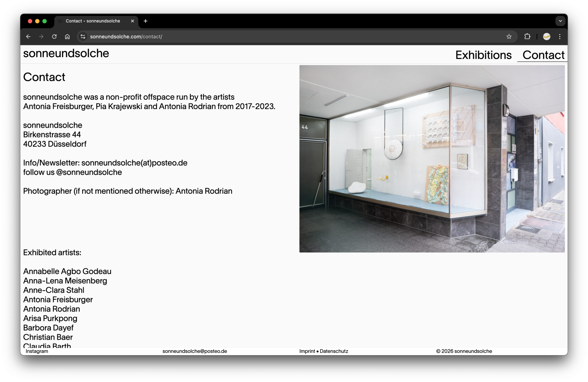Image resolution: width=588 pixels, height=382 pixels.
Task: Open the Exhibitions page
Action: (483, 55)
